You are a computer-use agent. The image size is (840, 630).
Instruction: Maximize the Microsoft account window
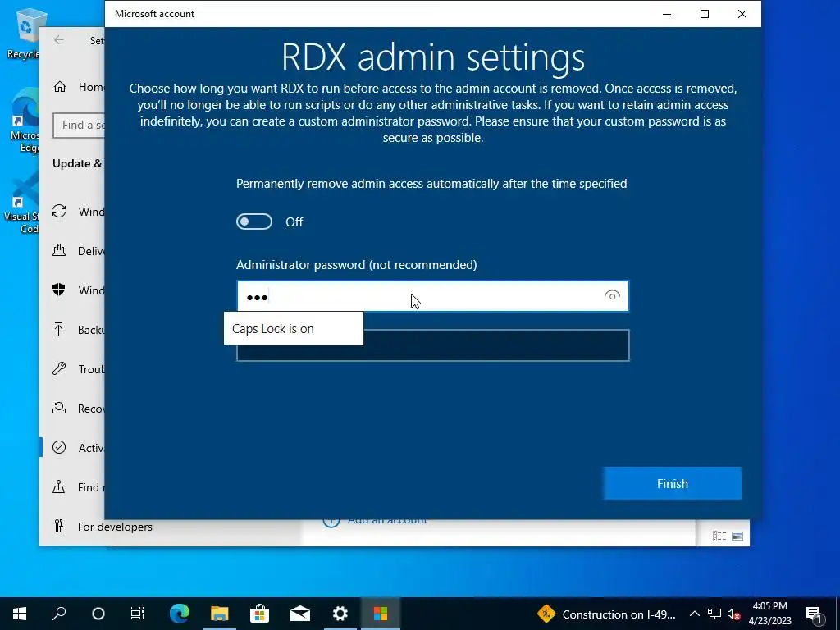click(705, 14)
